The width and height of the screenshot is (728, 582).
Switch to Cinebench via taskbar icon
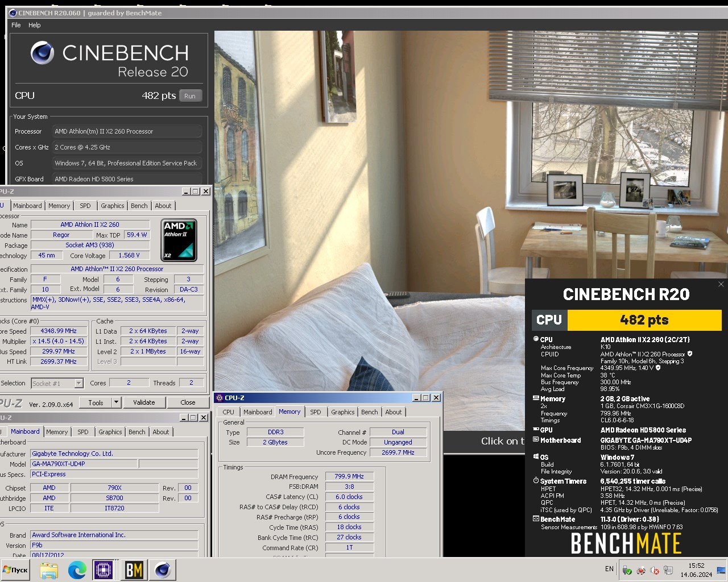(x=163, y=570)
